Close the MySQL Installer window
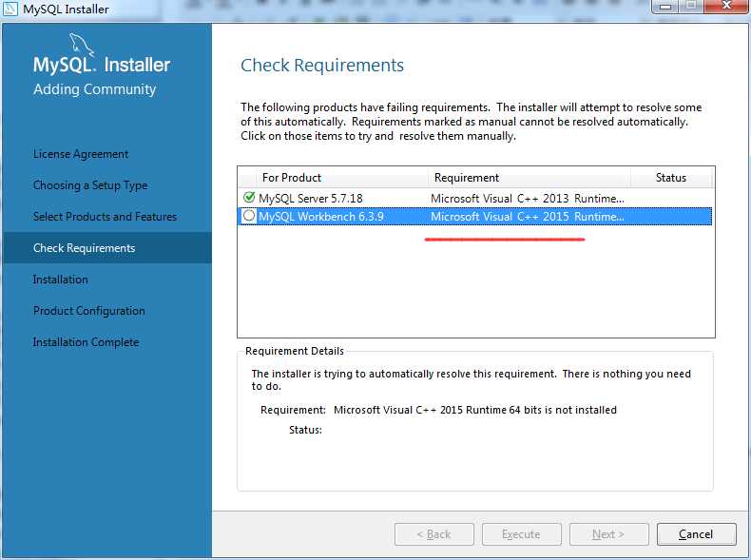 (x=726, y=7)
